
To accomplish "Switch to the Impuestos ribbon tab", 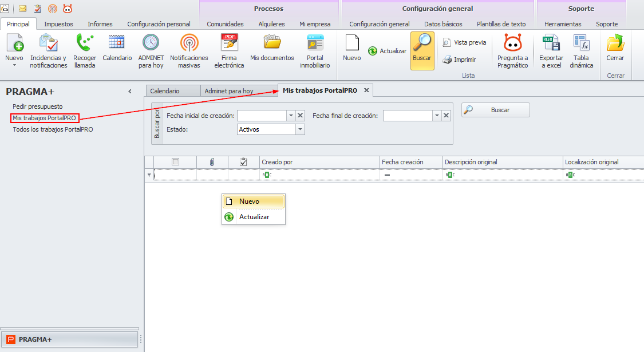I will tap(58, 24).
